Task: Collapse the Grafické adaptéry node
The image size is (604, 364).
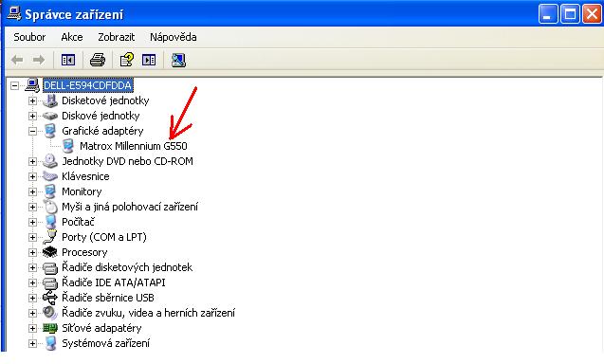Action: (32, 131)
